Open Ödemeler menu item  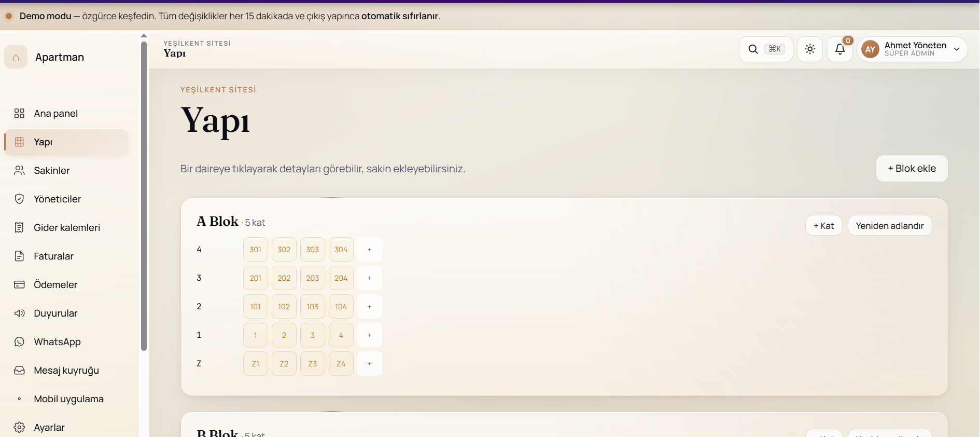point(66,284)
